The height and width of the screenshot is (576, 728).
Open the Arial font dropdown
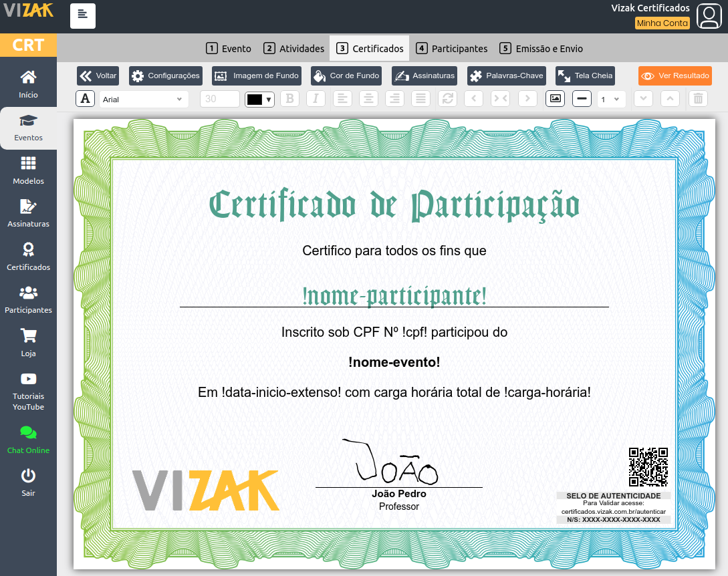pos(144,99)
